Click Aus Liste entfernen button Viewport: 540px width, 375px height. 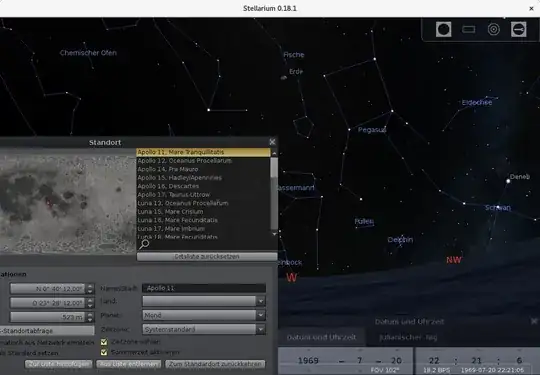coord(129,364)
